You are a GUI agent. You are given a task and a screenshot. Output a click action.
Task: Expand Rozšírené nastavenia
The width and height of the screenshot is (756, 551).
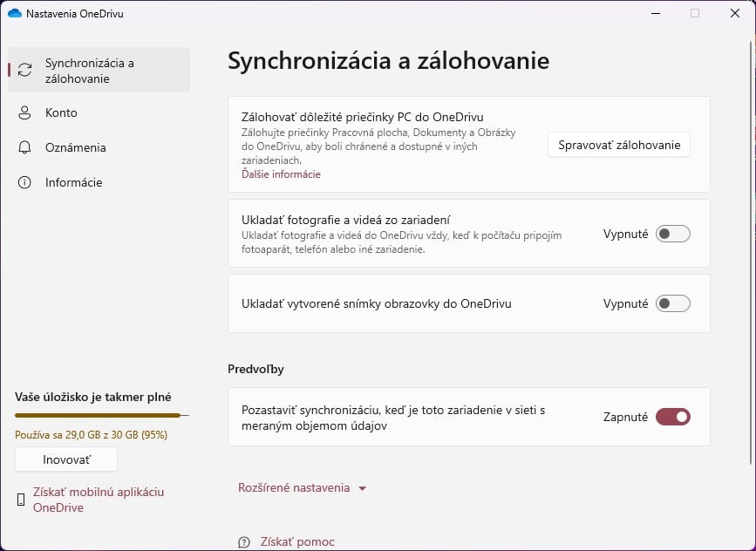[303, 488]
